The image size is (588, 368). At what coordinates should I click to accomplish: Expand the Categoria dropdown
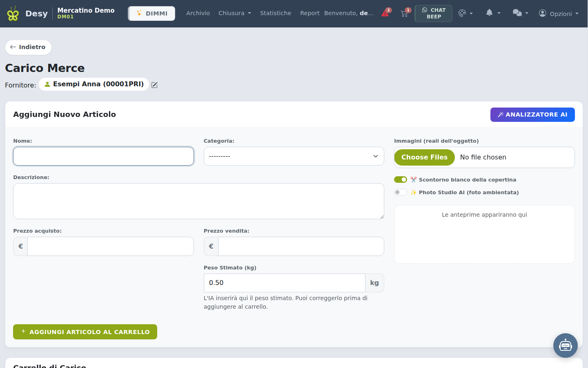(294, 156)
